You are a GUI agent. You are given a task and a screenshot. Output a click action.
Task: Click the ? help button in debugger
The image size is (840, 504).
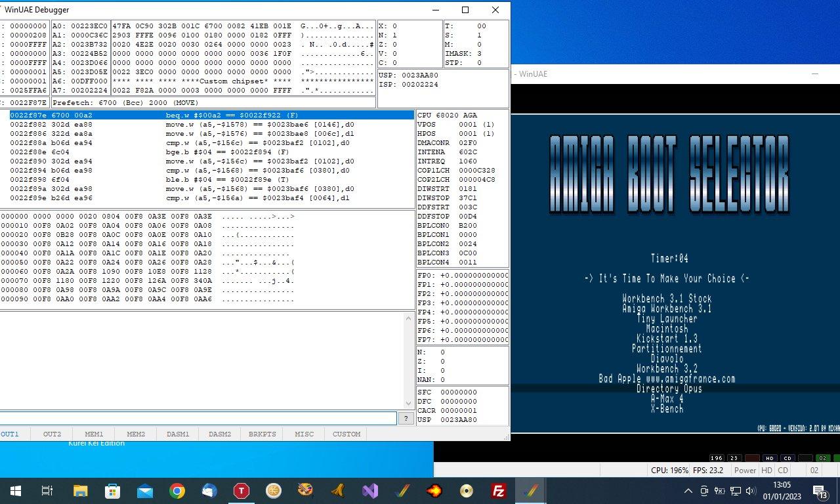point(406,418)
